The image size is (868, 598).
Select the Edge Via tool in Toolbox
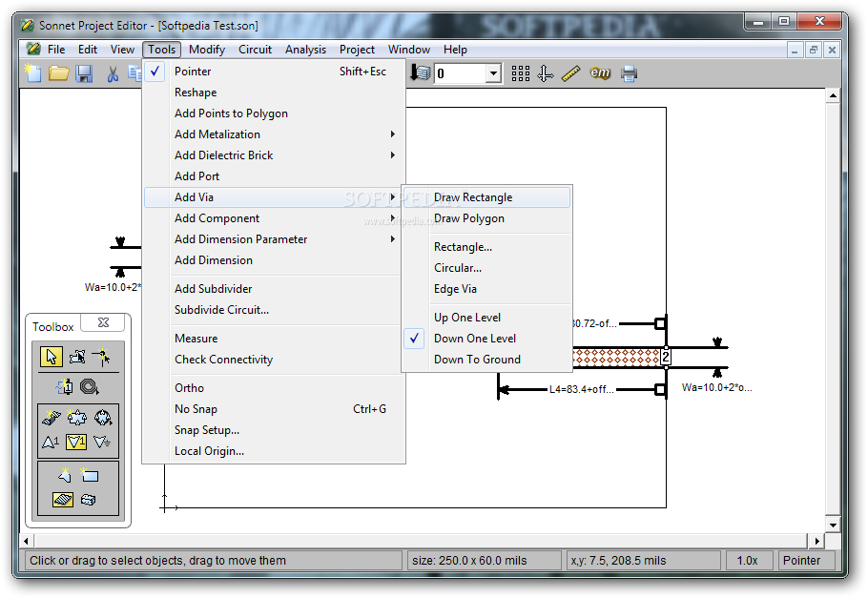pyautogui.click(x=52, y=417)
